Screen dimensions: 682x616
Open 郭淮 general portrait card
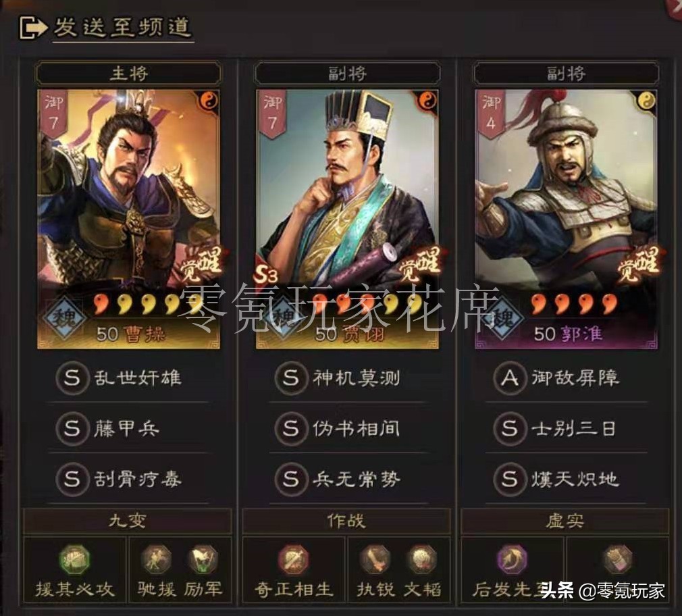(566, 220)
